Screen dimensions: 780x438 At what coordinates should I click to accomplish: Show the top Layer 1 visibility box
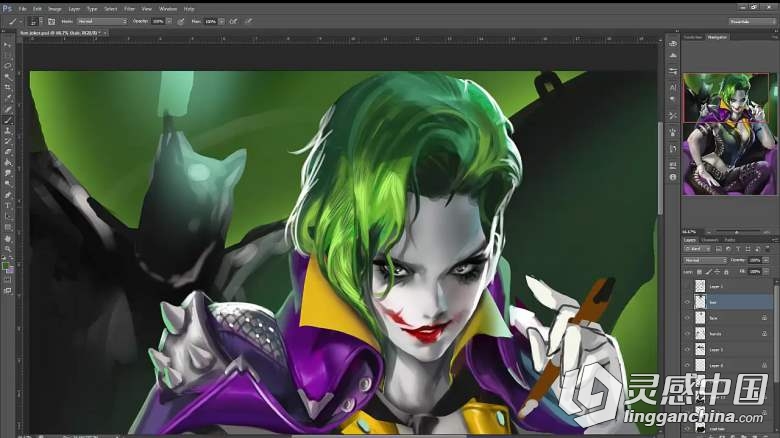[688, 286]
